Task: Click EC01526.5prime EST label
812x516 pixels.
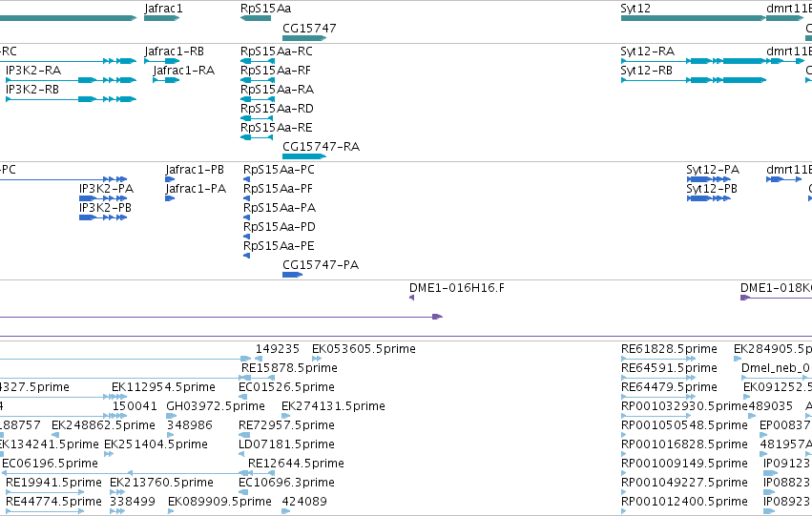Action: (286, 387)
